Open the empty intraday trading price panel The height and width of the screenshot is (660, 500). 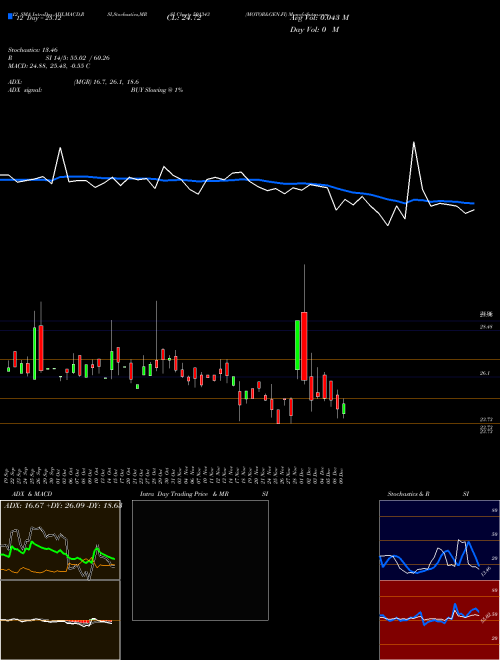coord(200,560)
